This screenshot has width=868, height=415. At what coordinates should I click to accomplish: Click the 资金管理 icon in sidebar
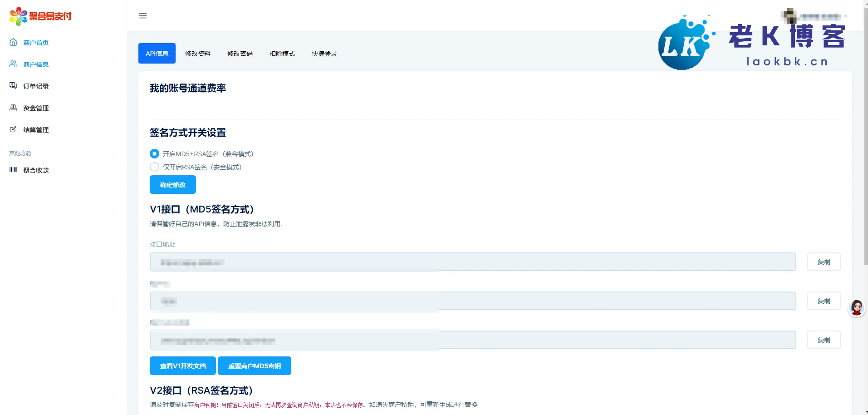(13, 108)
